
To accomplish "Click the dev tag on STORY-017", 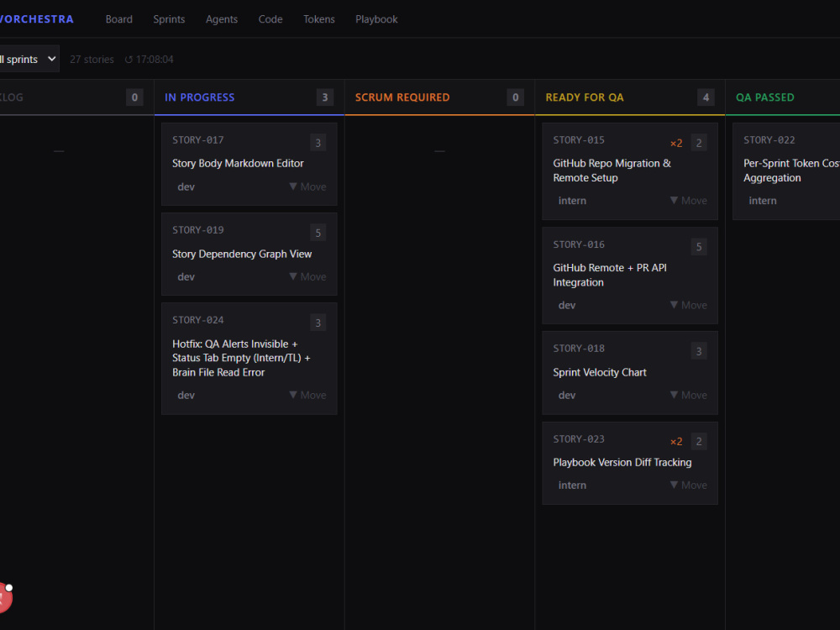I will point(186,187).
